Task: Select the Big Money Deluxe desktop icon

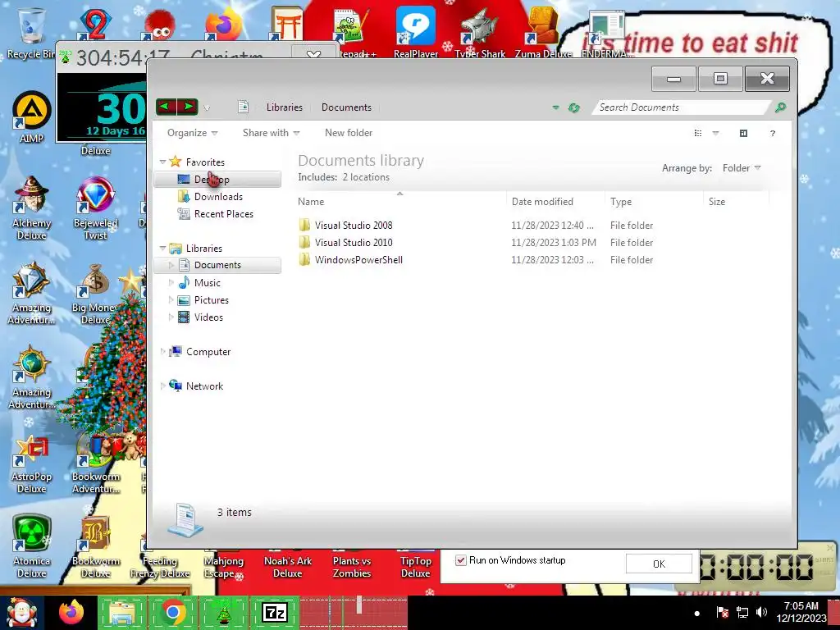Action: pyautogui.click(x=95, y=294)
